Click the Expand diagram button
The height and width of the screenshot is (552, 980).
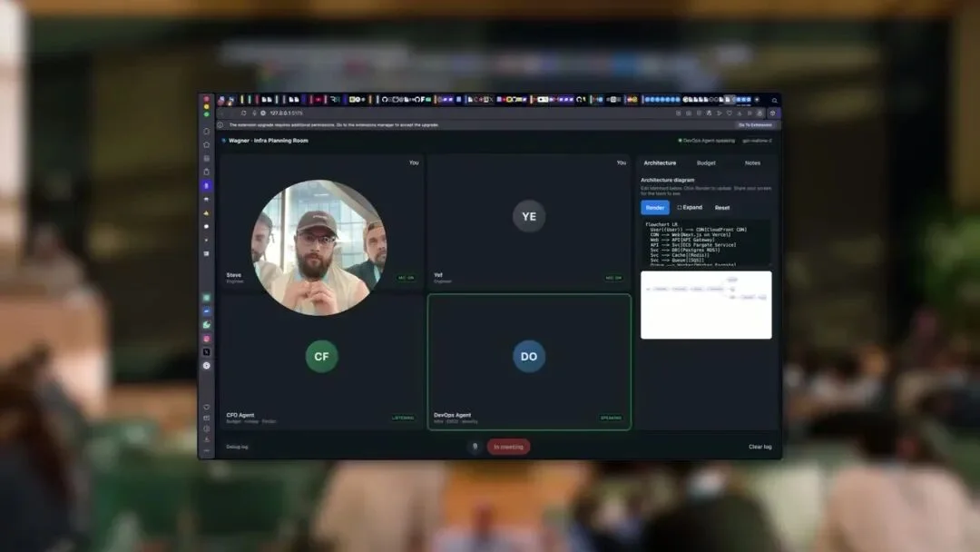pyautogui.click(x=690, y=208)
